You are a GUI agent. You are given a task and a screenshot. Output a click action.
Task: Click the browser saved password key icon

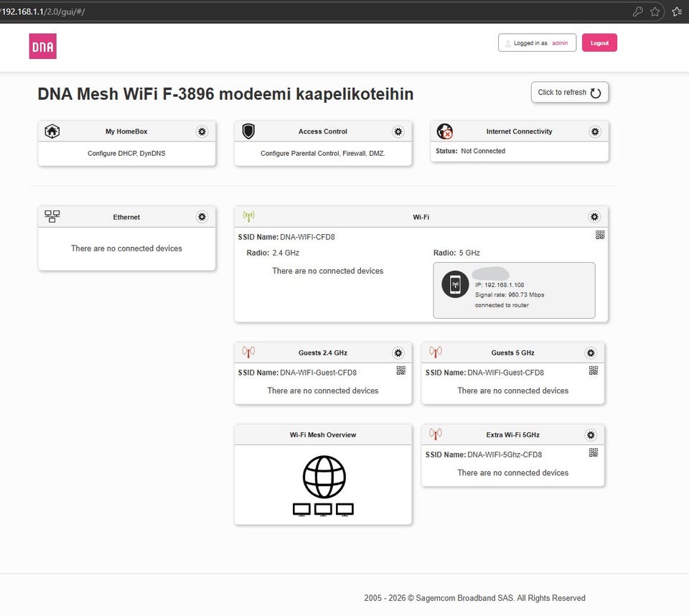click(637, 11)
